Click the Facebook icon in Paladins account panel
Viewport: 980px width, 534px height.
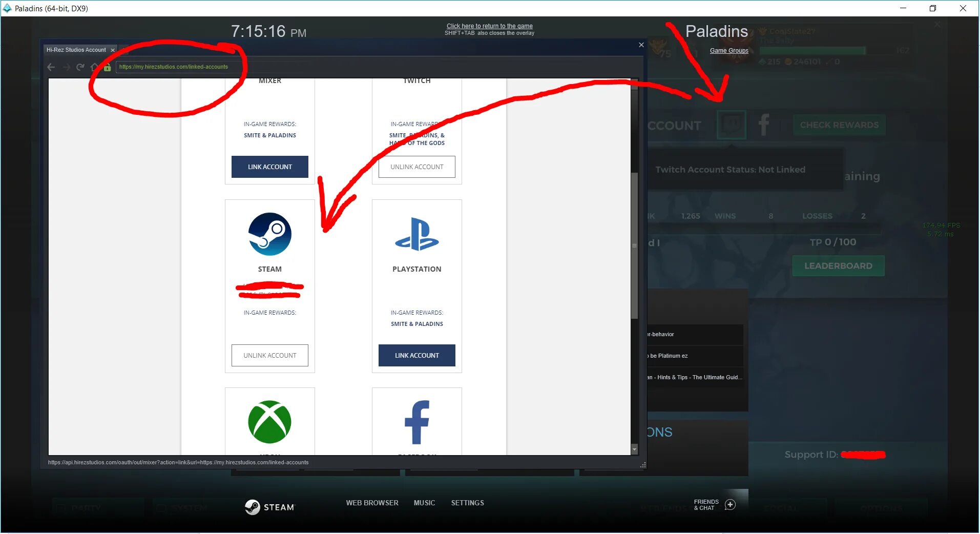[764, 125]
